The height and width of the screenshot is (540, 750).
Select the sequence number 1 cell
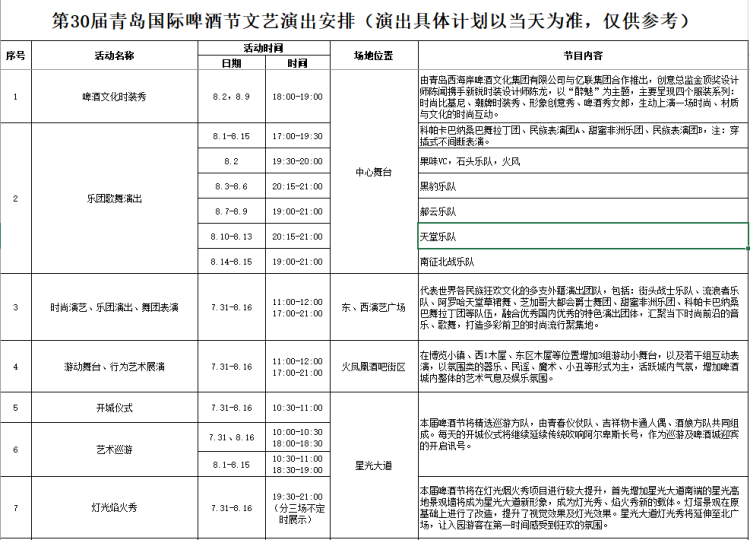[x=16, y=97]
